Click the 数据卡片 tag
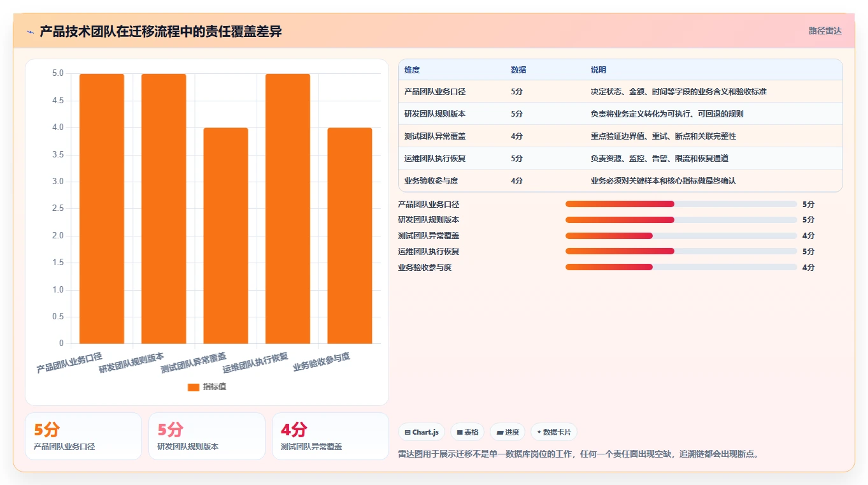Screen dimensions: 868x485 coord(554,432)
